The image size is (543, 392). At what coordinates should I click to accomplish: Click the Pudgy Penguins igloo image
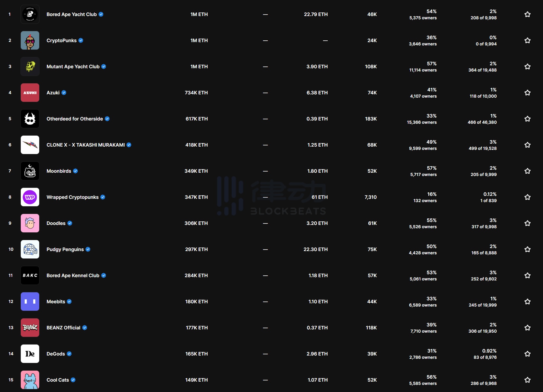tap(30, 249)
